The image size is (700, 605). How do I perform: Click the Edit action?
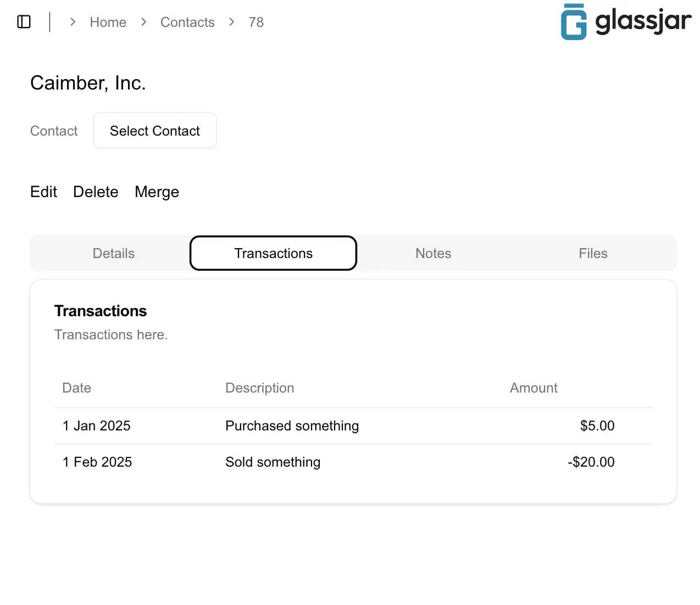tap(43, 192)
